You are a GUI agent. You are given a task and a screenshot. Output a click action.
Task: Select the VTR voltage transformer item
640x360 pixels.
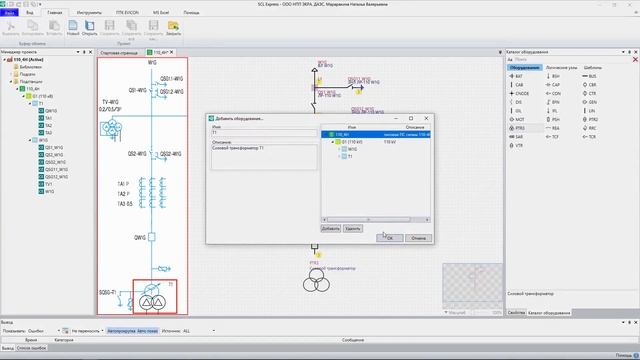pos(516,145)
